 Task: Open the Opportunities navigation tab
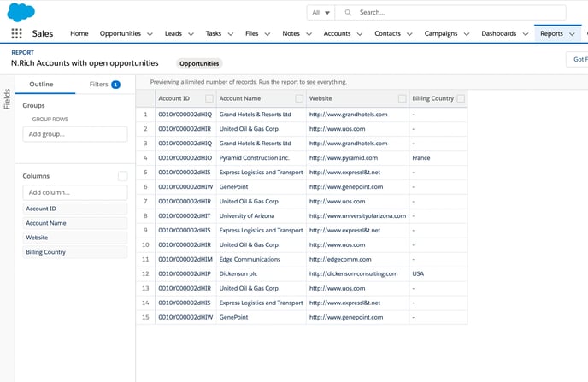click(120, 33)
